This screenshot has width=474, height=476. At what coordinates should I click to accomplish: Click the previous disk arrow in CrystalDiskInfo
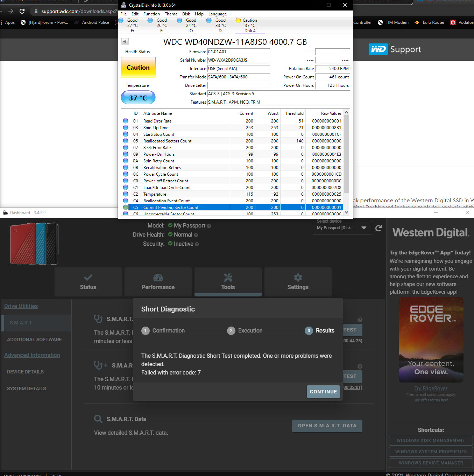125,41
